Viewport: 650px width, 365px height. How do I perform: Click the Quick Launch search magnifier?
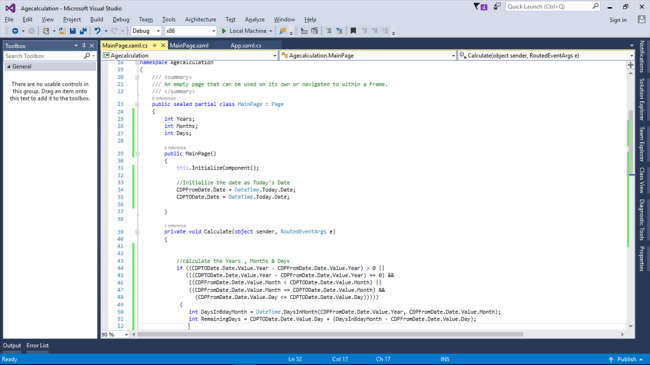point(595,6)
